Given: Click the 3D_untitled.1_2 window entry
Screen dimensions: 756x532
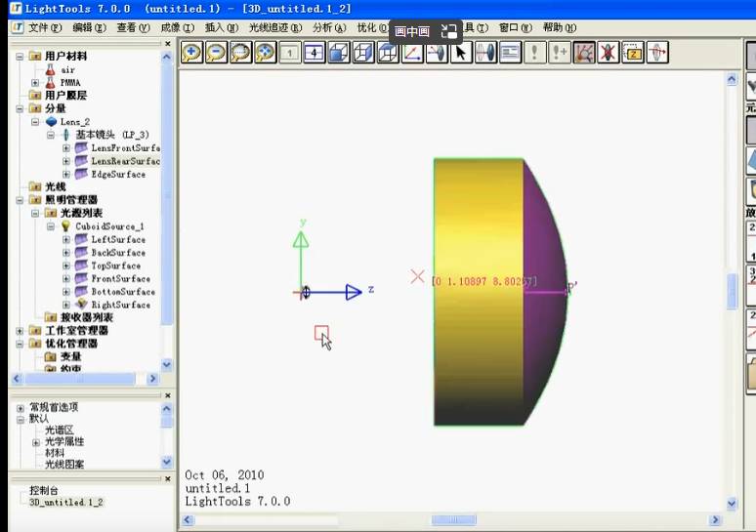Looking at the screenshot, I should coord(65,502).
